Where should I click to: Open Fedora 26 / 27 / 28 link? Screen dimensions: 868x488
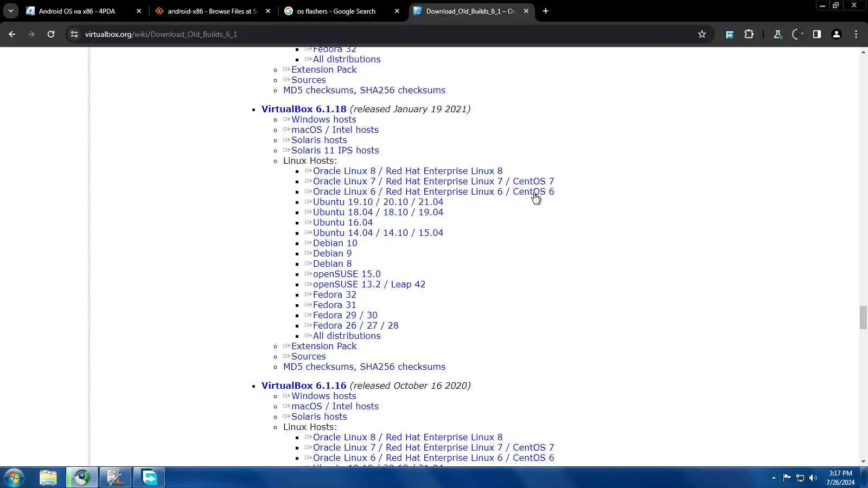pyautogui.click(x=356, y=325)
